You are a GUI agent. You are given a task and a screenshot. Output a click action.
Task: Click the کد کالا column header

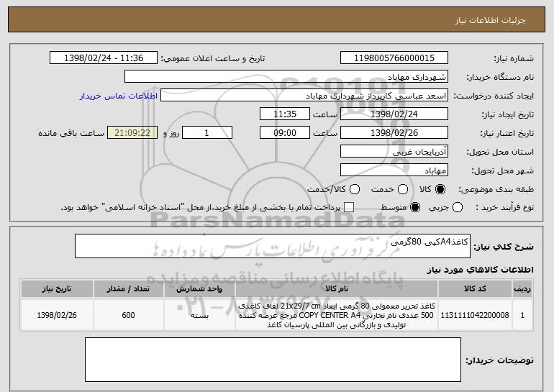tap(475, 289)
